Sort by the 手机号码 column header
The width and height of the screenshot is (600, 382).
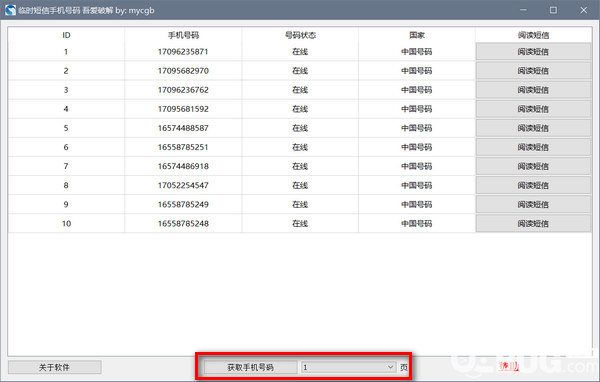(x=183, y=35)
